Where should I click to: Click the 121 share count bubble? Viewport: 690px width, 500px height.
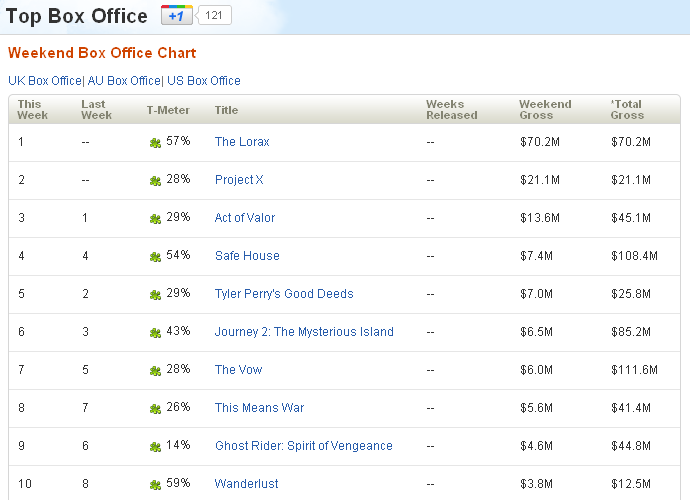pyautogui.click(x=214, y=15)
